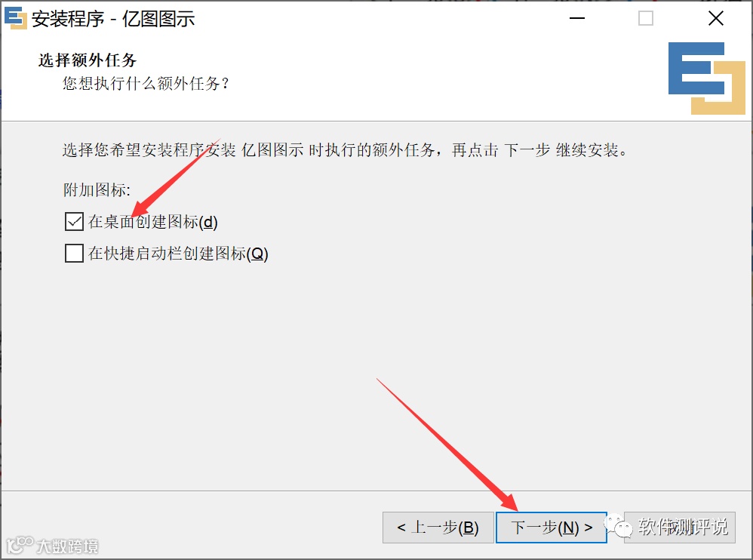Click the 在桌面创建图标(d) label text
The height and width of the screenshot is (560, 753).
click(x=152, y=222)
